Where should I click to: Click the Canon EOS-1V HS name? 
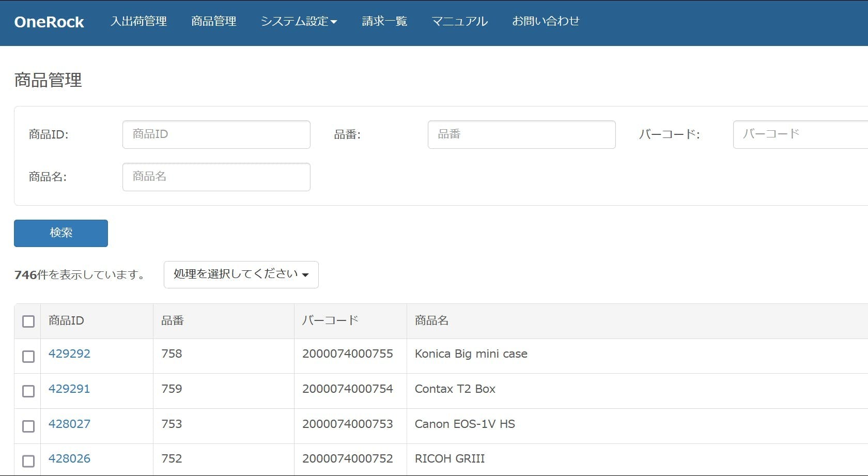pyautogui.click(x=465, y=424)
